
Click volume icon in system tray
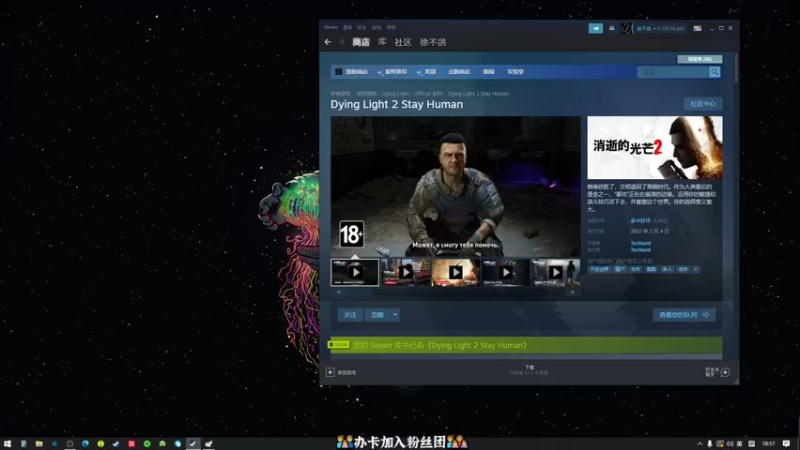tap(729, 444)
